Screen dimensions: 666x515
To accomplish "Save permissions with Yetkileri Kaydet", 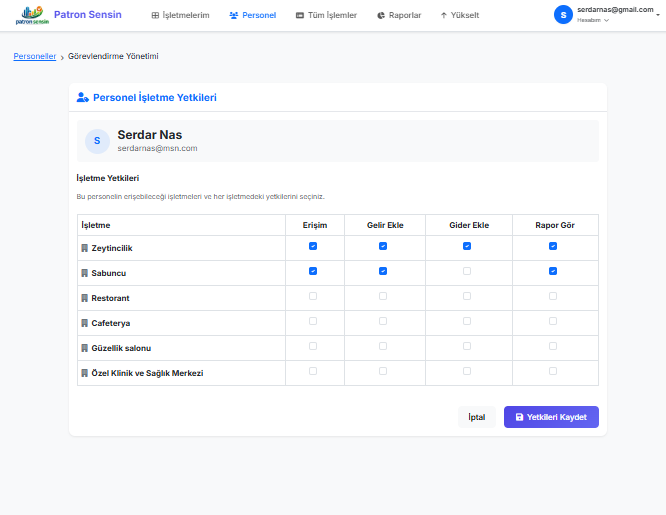I will pyautogui.click(x=551, y=417).
